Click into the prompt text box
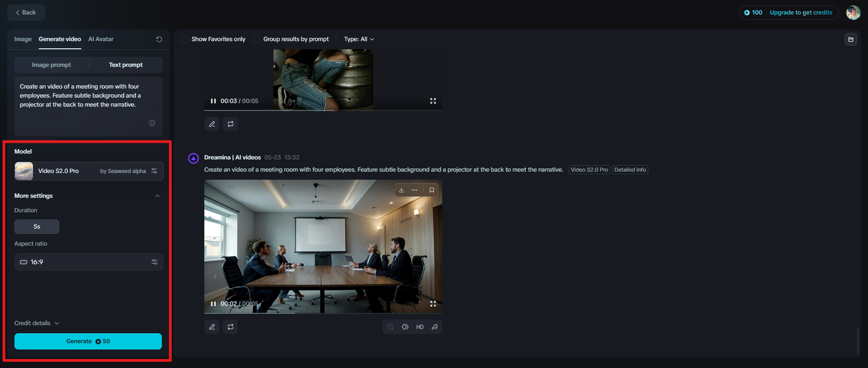 click(88, 107)
